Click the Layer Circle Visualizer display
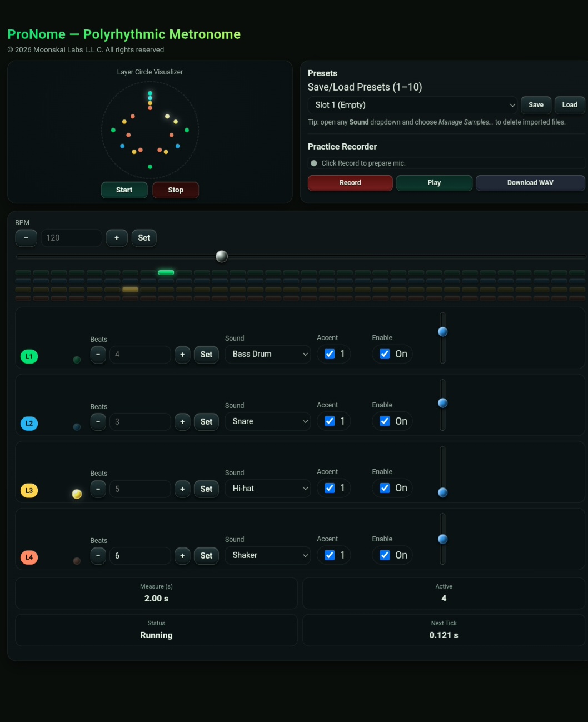This screenshot has width=588, height=722. point(150,130)
